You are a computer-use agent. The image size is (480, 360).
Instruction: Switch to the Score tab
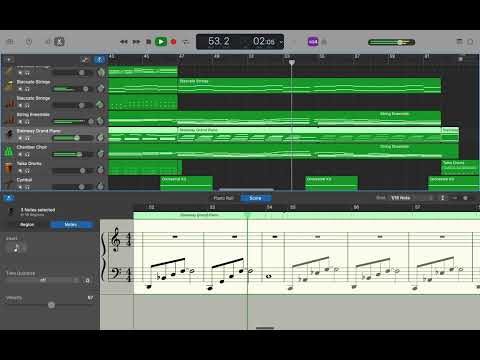pyautogui.click(x=255, y=198)
